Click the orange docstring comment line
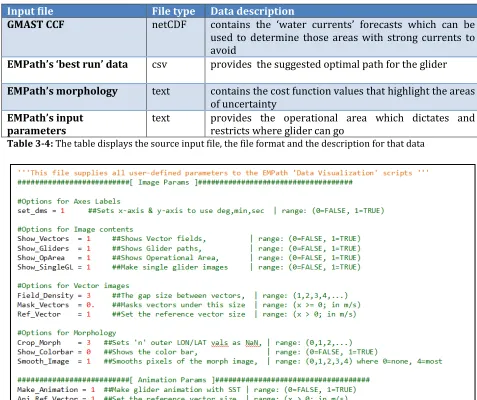Image resolution: width=477 pixels, height=400 pixels. (x=223, y=173)
